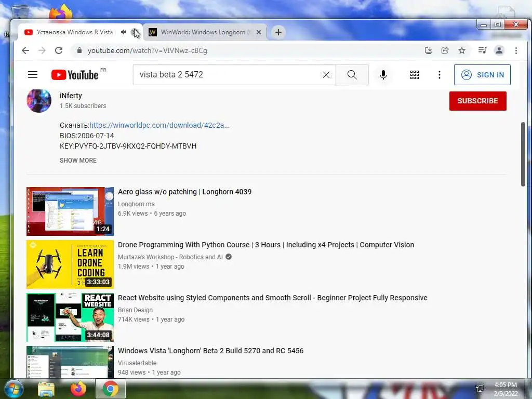Launch Firefox from the taskbar
Screen dimensions: 532x399
(78, 389)
